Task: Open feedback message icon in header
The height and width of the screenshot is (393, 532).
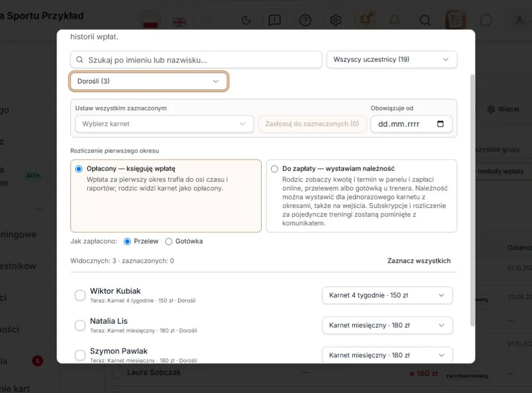Action: tap(274, 20)
